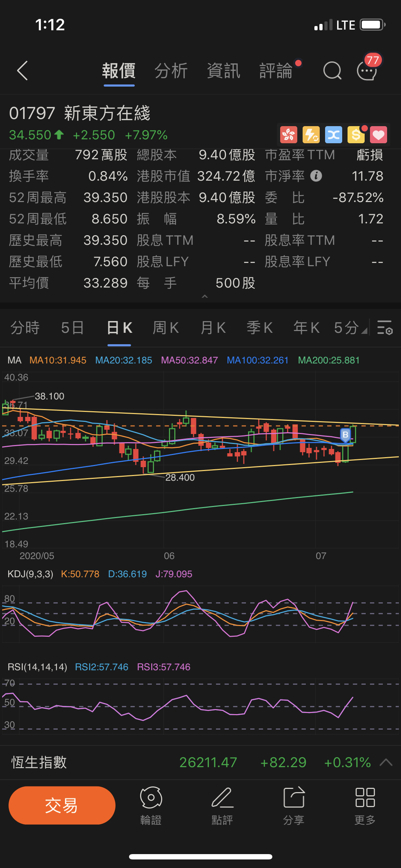
Task: Tap the percentage change +7.97%
Action: point(146,135)
